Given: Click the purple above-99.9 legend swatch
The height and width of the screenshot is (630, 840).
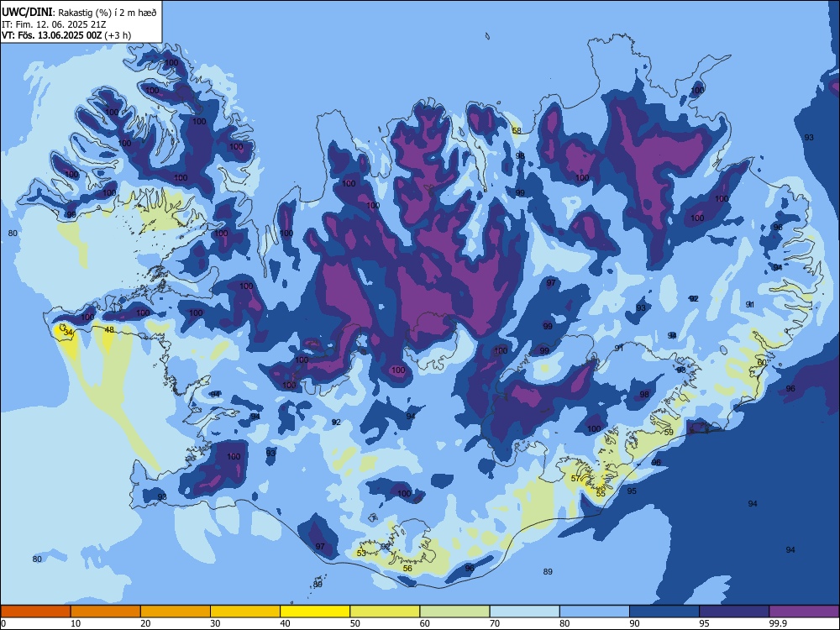Looking at the screenshot, I should point(804,612).
